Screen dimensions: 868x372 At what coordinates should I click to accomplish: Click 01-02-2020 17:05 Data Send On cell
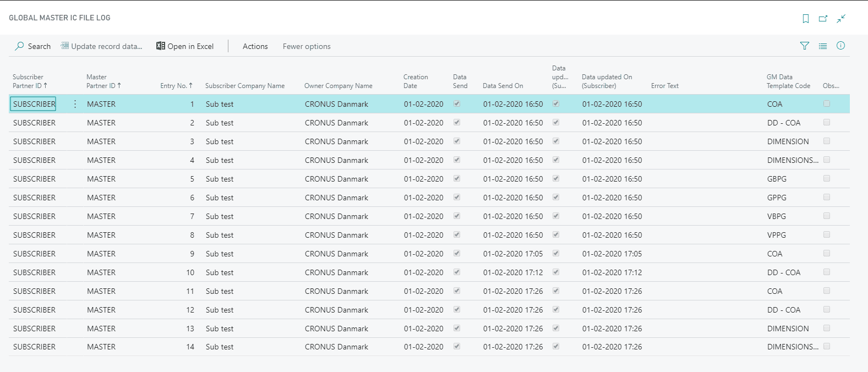click(x=513, y=254)
